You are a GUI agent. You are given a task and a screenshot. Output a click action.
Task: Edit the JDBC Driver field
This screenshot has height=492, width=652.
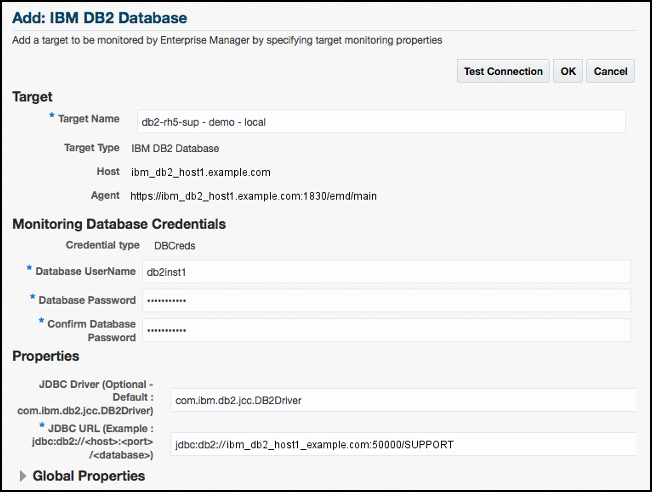[403, 400]
